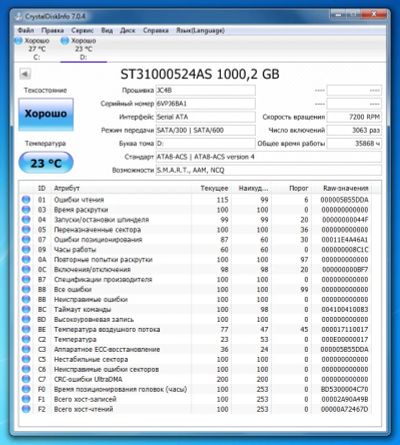Click the ATA8-ACS standard field
400x445 pixels.
coord(269,157)
